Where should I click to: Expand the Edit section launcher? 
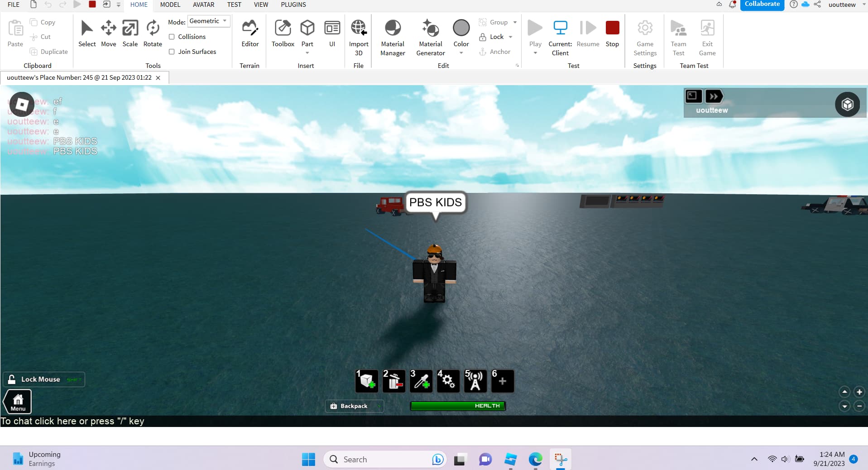click(x=517, y=66)
